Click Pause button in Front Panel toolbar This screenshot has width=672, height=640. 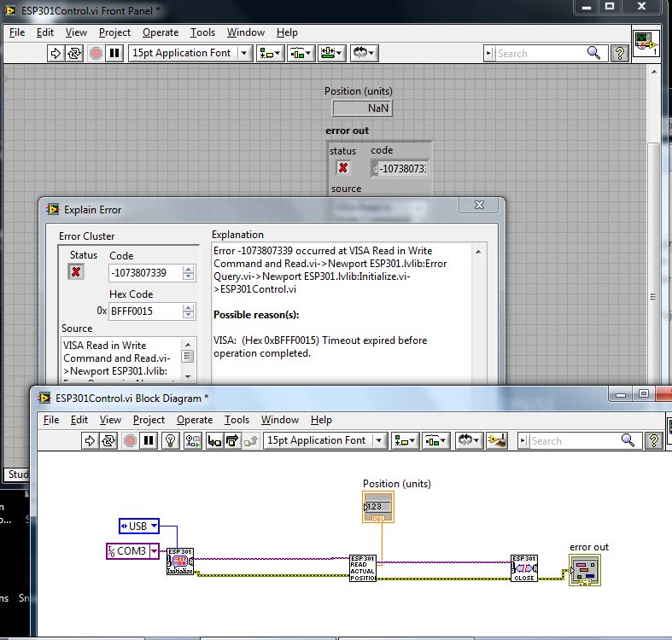pos(114,53)
